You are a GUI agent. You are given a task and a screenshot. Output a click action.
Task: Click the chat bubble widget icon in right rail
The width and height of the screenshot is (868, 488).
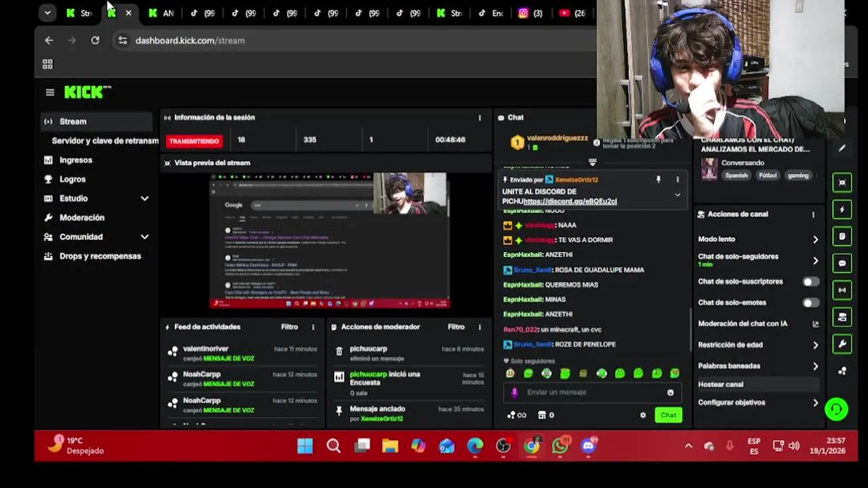point(842,264)
